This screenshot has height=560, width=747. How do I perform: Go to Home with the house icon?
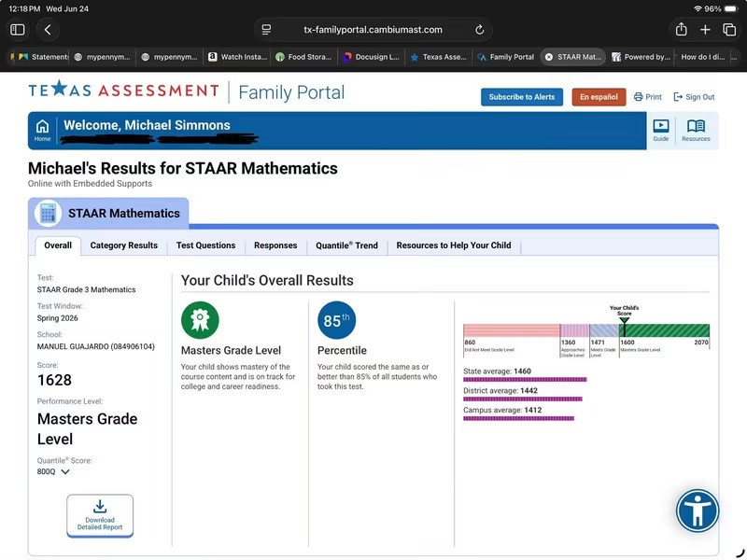click(42, 130)
